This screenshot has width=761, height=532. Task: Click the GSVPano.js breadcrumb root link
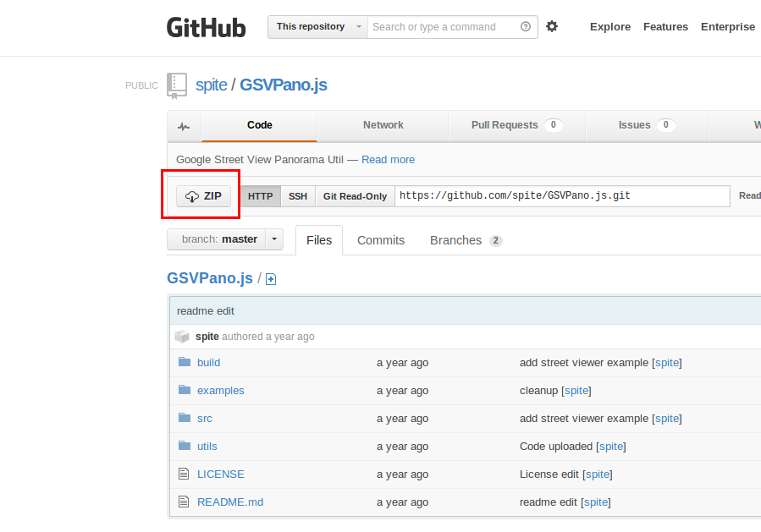point(210,278)
